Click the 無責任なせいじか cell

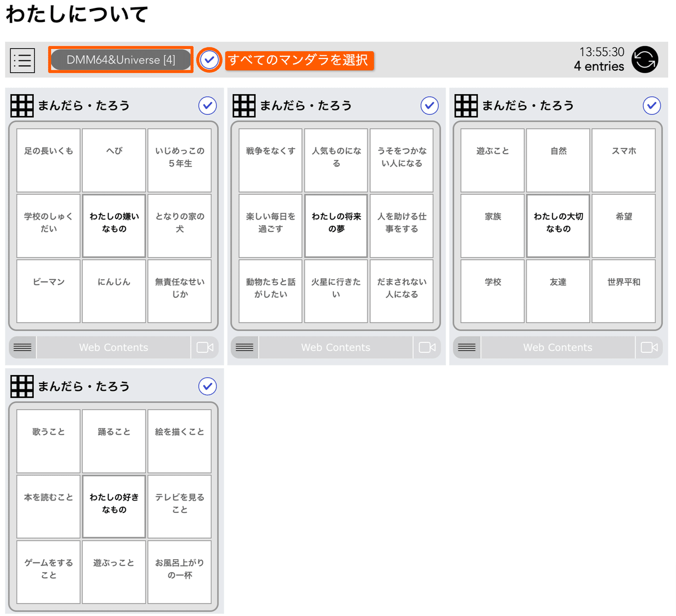point(180,291)
